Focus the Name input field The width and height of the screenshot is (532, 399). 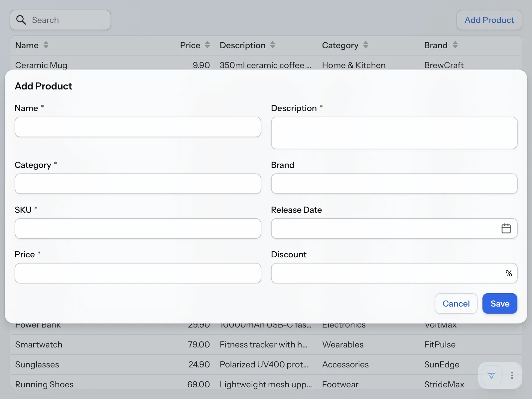tap(138, 127)
